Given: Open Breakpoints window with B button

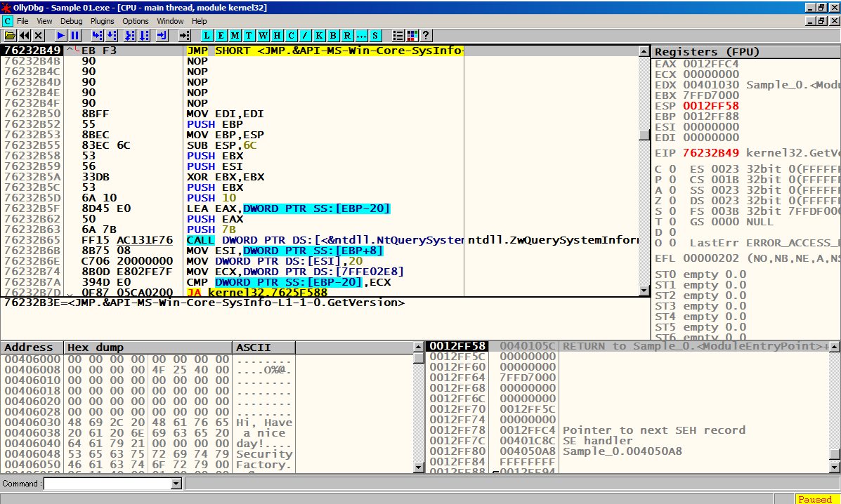Looking at the screenshot, I should pos(333,35).
